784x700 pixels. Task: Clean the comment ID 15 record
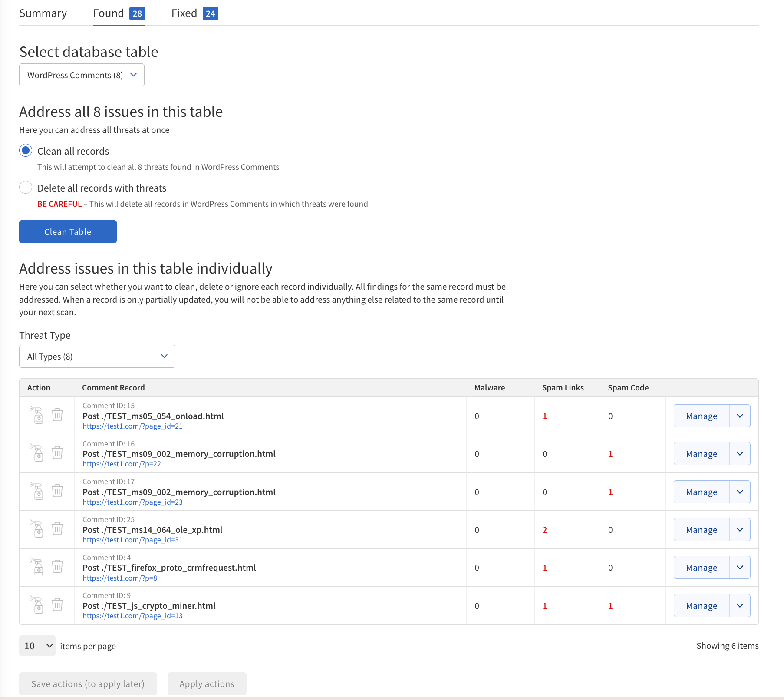(x=38, y=416)
